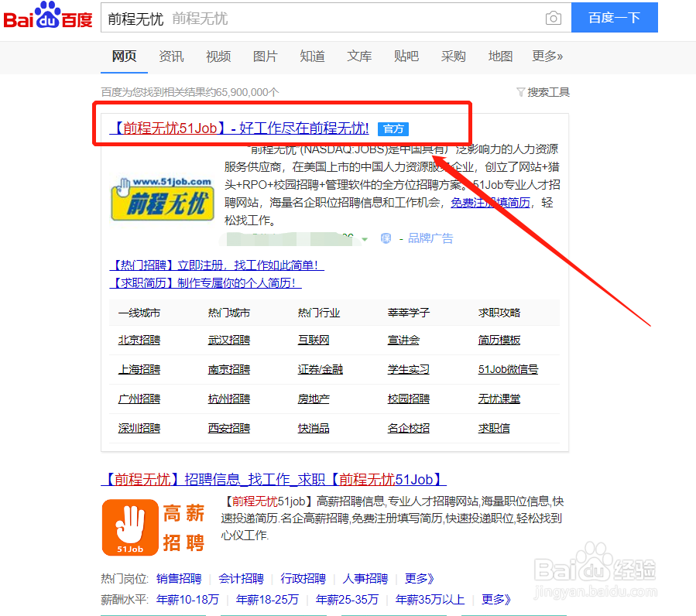Click the 莘莘学子 column header
Screen dimensions: 696x616
pos(408,313)
